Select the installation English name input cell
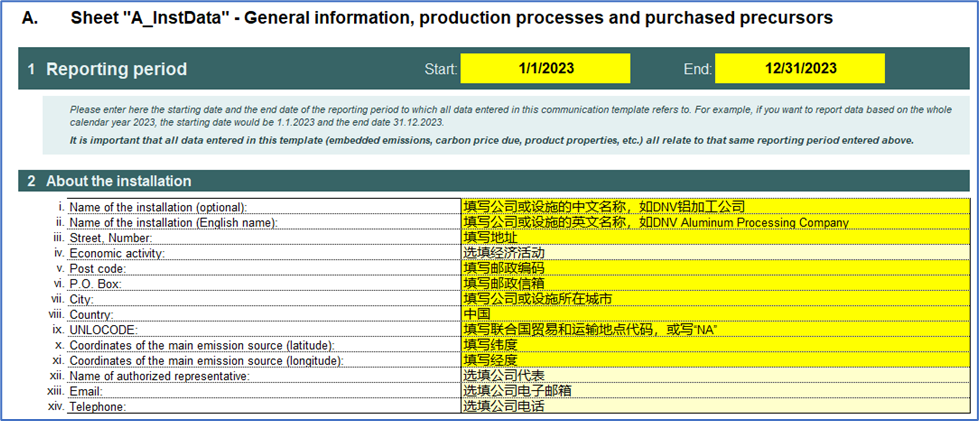 click(714, 222)
